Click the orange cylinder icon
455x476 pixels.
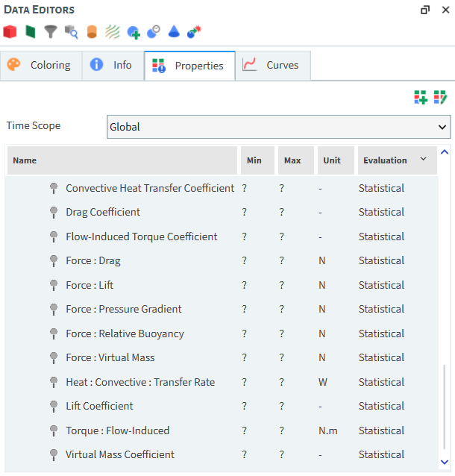pos(92,32)
